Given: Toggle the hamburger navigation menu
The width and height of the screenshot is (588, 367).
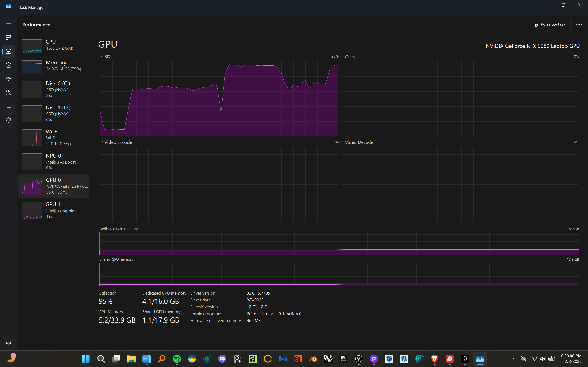Looking at the screenshot, I should 8,24.
